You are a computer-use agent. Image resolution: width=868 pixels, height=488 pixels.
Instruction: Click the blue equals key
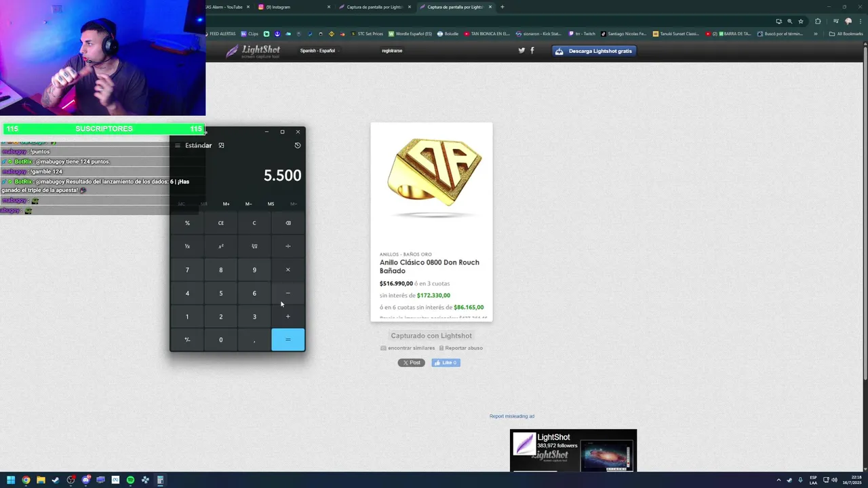pos(288,340)
